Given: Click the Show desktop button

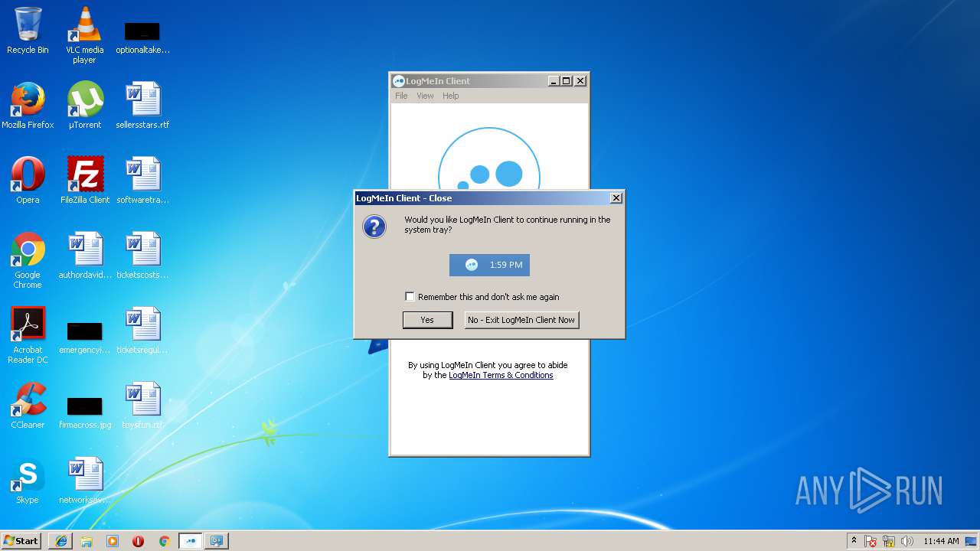Looking at the screenshot, I should click(972, 541).
